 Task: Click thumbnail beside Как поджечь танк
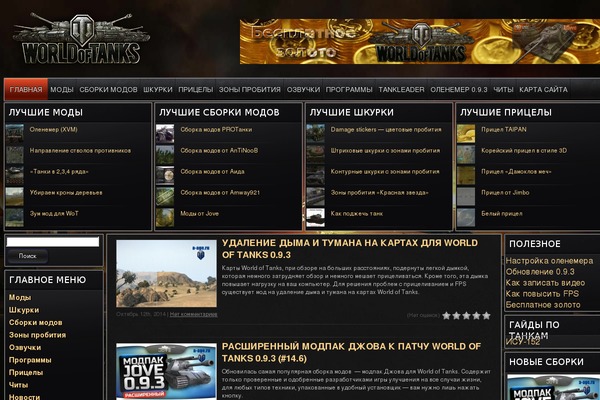316,217
